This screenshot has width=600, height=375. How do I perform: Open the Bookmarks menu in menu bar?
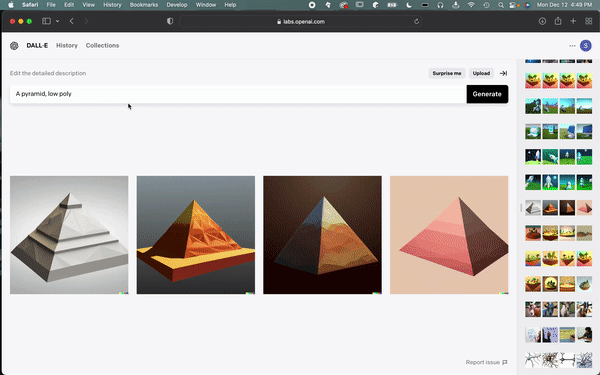click(143, 5)
